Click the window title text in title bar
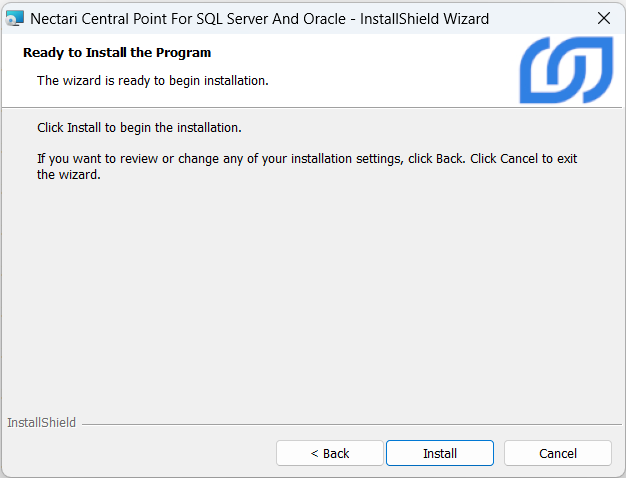 [260, 18]
